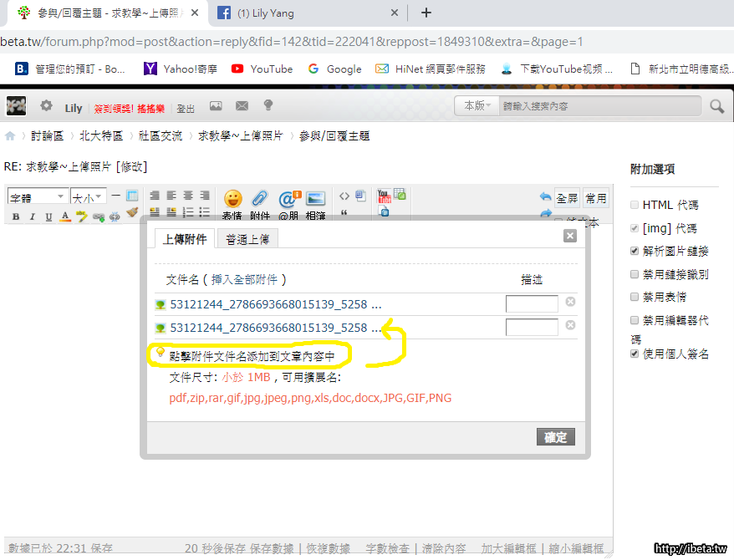Click the @ mention friend icon
Screen dimensions: 734x560
coord(288,200)
